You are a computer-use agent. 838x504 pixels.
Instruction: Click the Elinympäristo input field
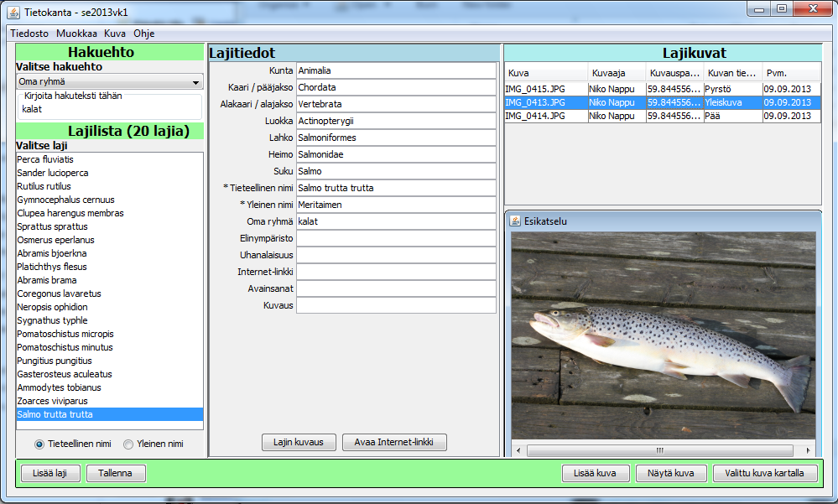396,238
